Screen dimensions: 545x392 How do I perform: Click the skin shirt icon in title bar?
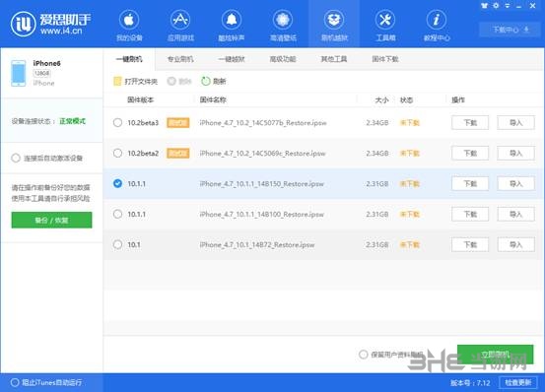click(x=484, y=6)
